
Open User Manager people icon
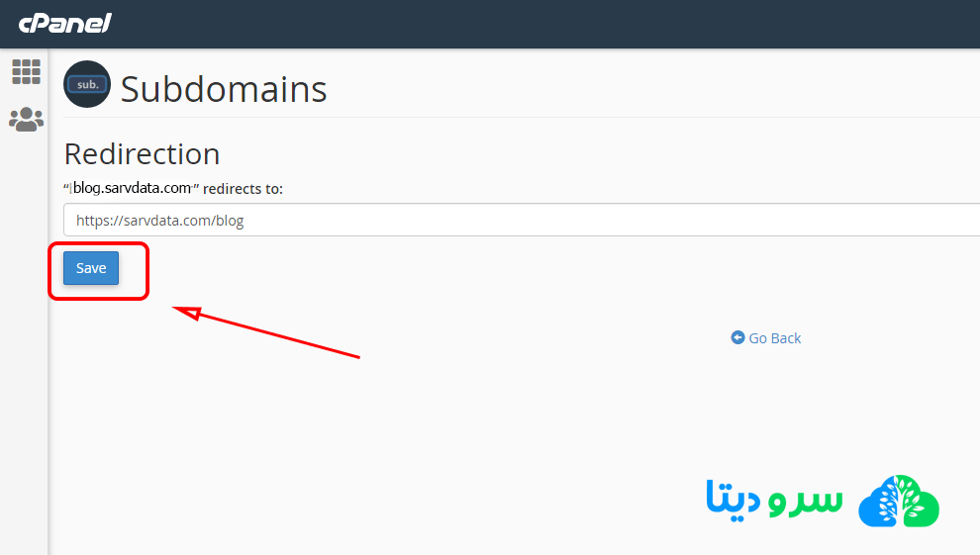coord(26,120)
